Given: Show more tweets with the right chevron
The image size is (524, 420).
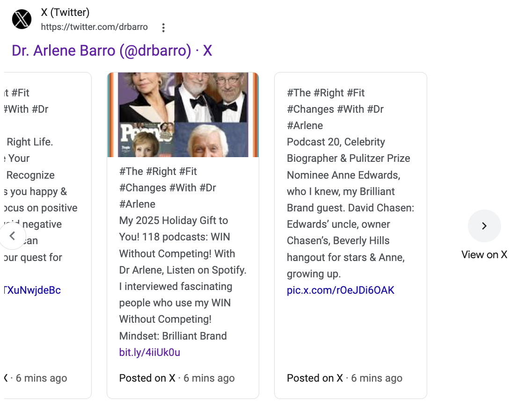Looking at the screenshot, I should point(484,226).
